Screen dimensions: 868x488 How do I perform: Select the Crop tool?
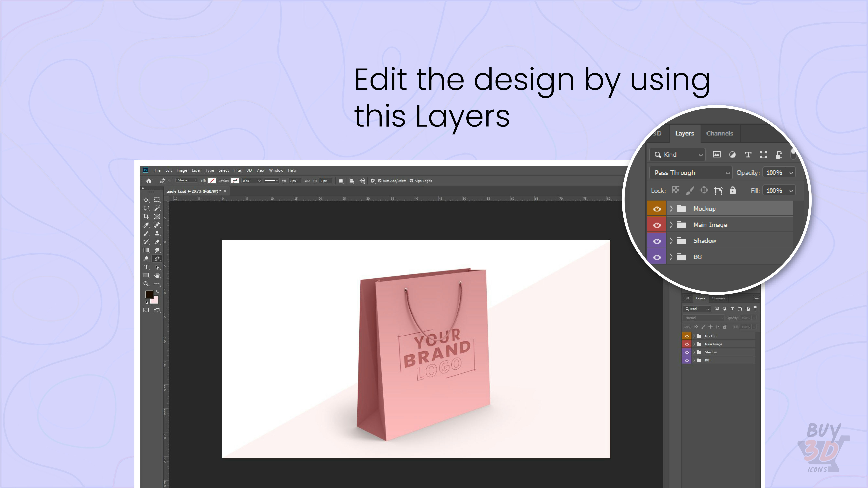click(x=146, y=217)
